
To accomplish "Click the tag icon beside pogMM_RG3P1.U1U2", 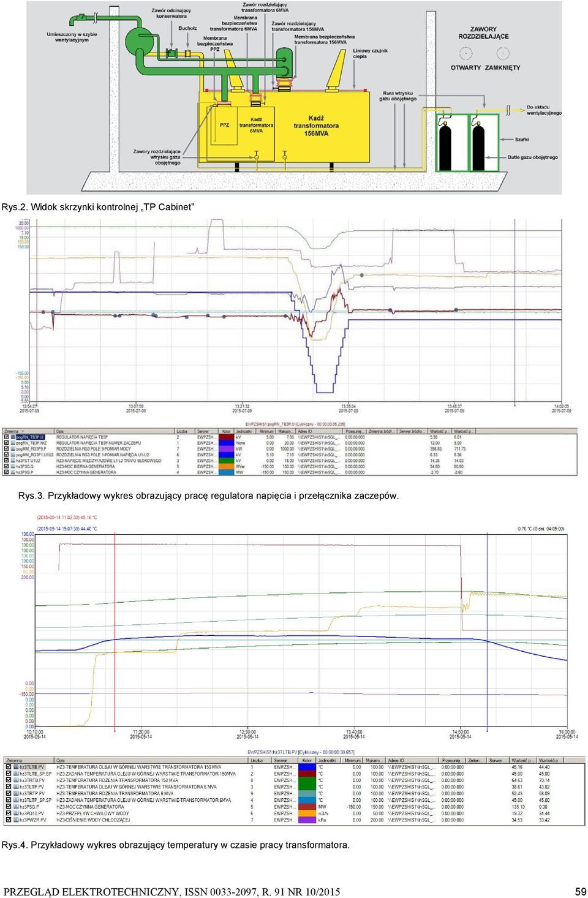I will click(13, 455).
